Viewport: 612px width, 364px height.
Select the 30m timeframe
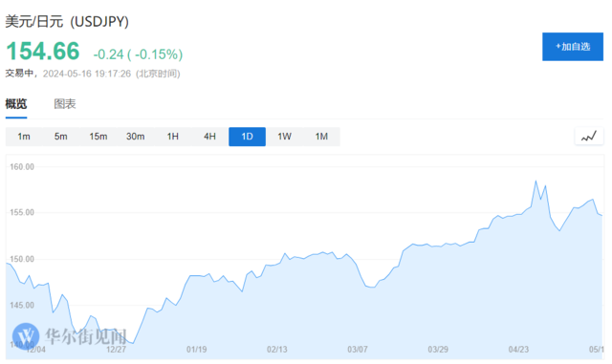pyautogui.click(x=136, y=137)
